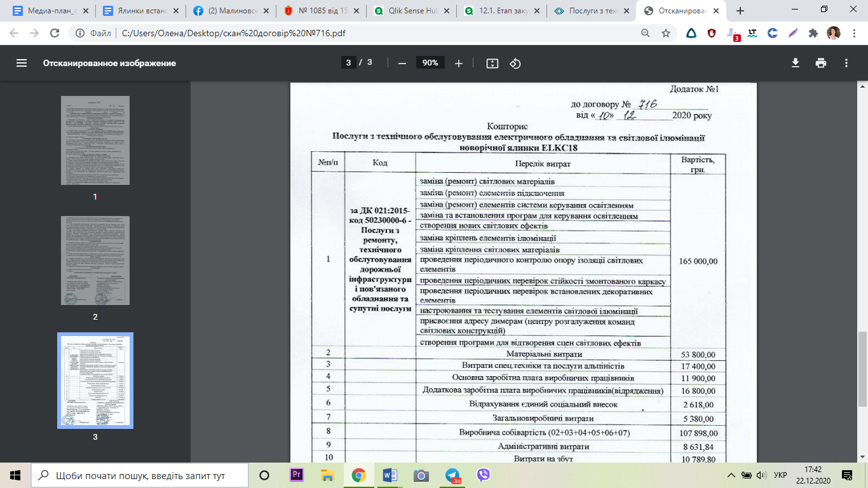Download the PDF file

pyautogui.click(x=795, y=63)
